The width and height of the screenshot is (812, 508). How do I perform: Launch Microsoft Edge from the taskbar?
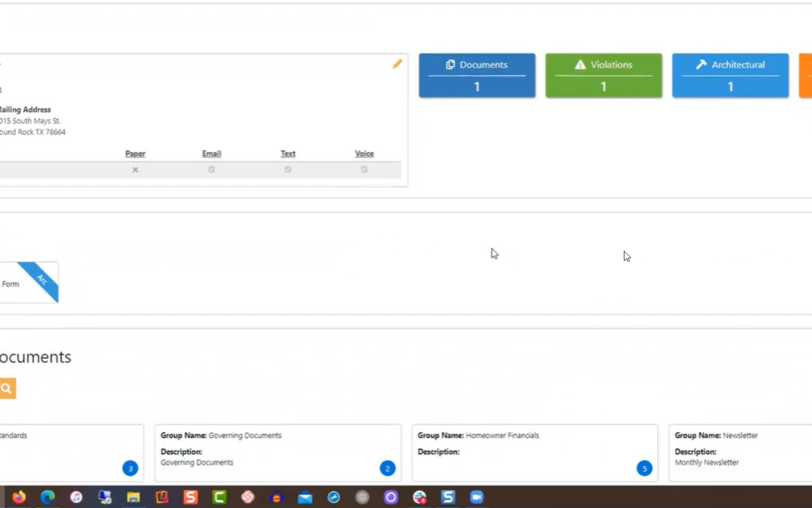point(47,497)
